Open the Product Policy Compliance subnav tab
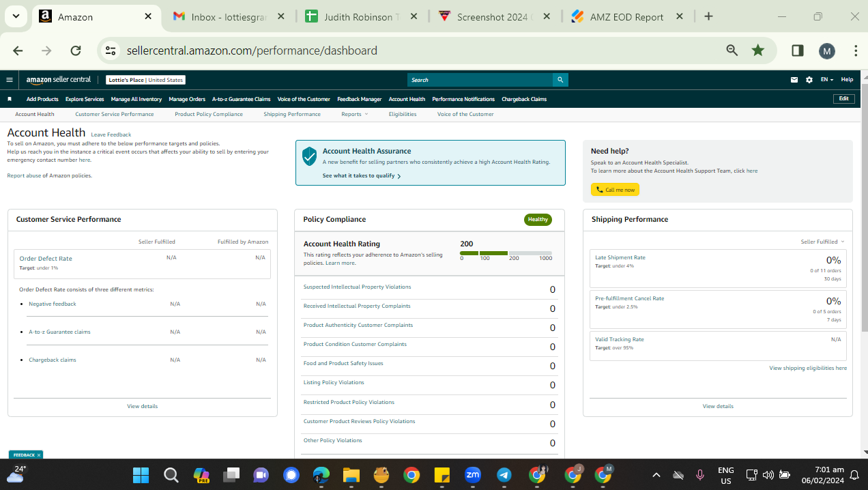 point(209,114)
